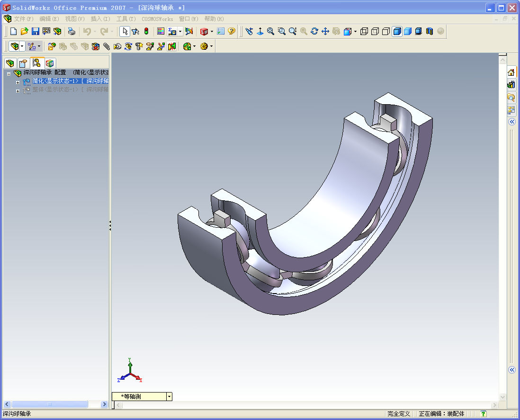Open the Design Library task pane icon
This screenshot has width=520, height=420.
point(511,85)
